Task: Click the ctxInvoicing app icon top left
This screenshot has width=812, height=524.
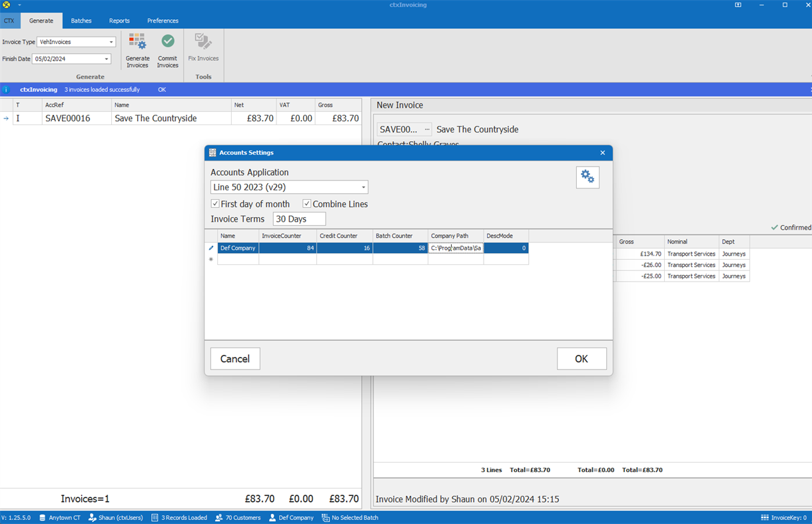Action: tap(7, 5)
